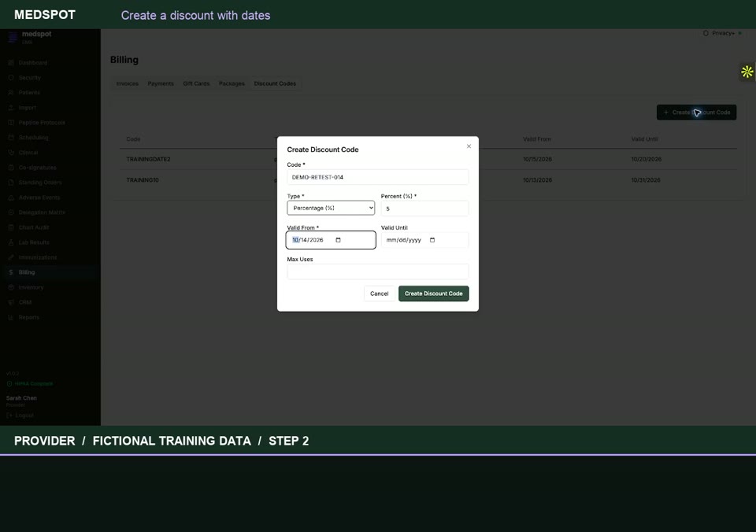Viewport: 756px width, 532px height.
Task: Switch to the Payments tab
Action: point(161,83)
